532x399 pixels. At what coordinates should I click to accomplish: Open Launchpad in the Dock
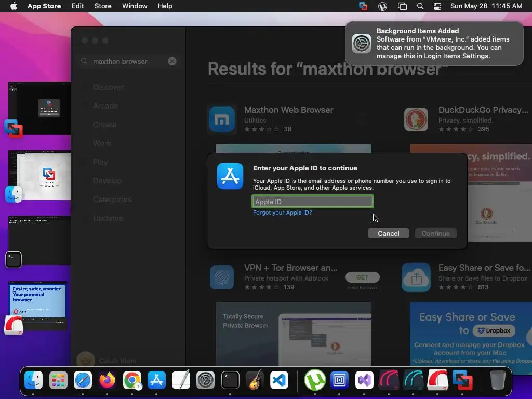pos(58,380)
